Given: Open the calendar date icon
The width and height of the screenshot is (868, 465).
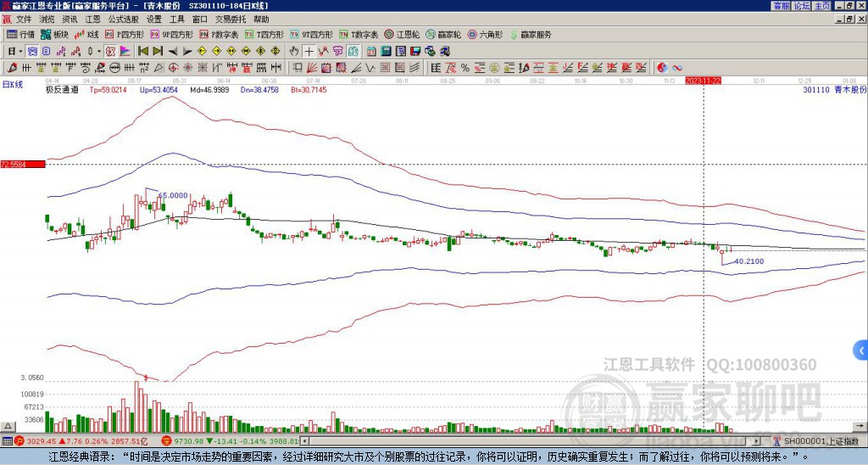Looking at the screenshot, I should click(371, 52).
